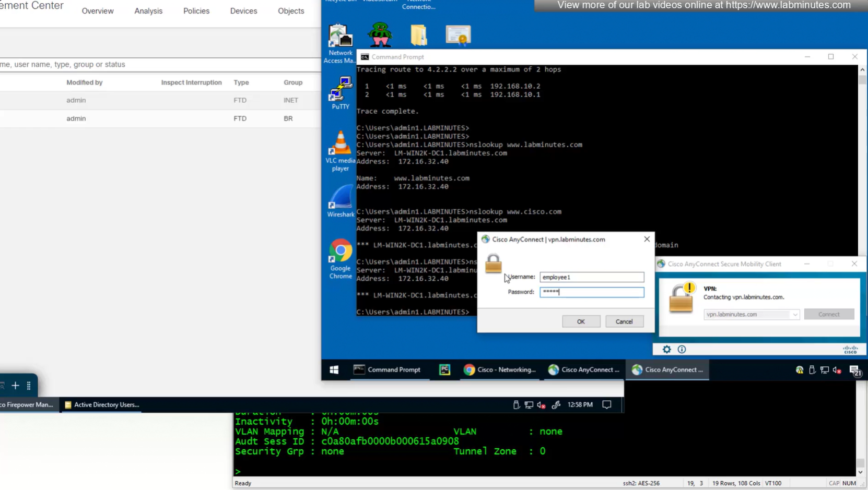This screenshot has width=868, height=490.
Task: Click the Username input field
Action: (x=591, y=277)
